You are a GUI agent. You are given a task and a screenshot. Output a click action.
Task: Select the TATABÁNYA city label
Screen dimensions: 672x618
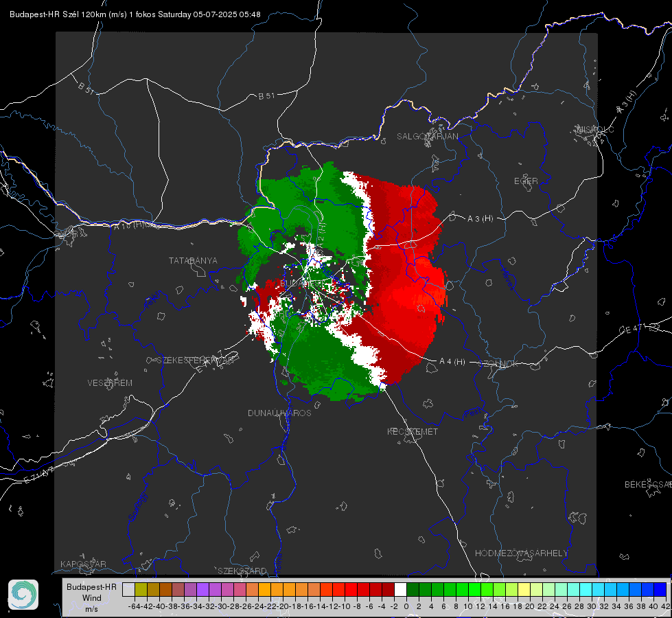coord(193,260)
